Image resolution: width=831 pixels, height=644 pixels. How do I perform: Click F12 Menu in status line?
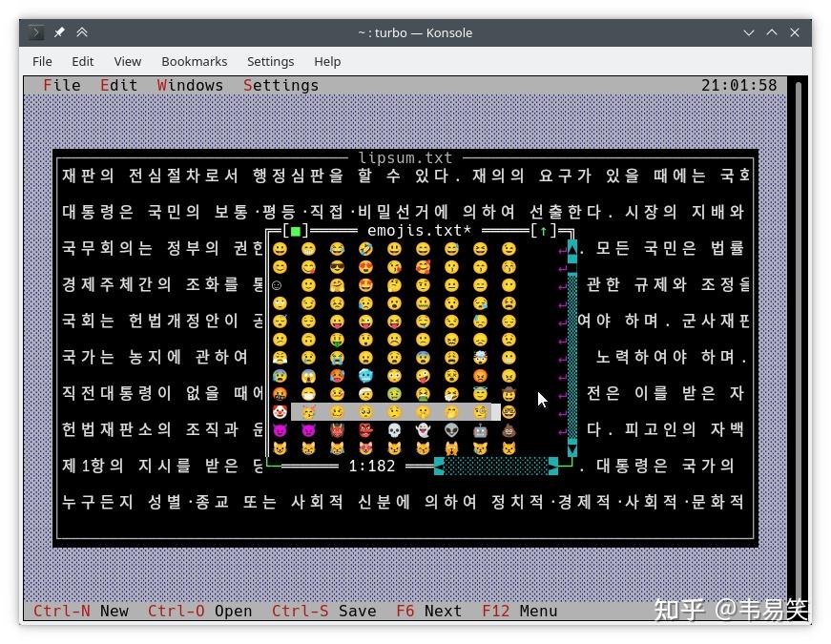[x=519, y=612]
